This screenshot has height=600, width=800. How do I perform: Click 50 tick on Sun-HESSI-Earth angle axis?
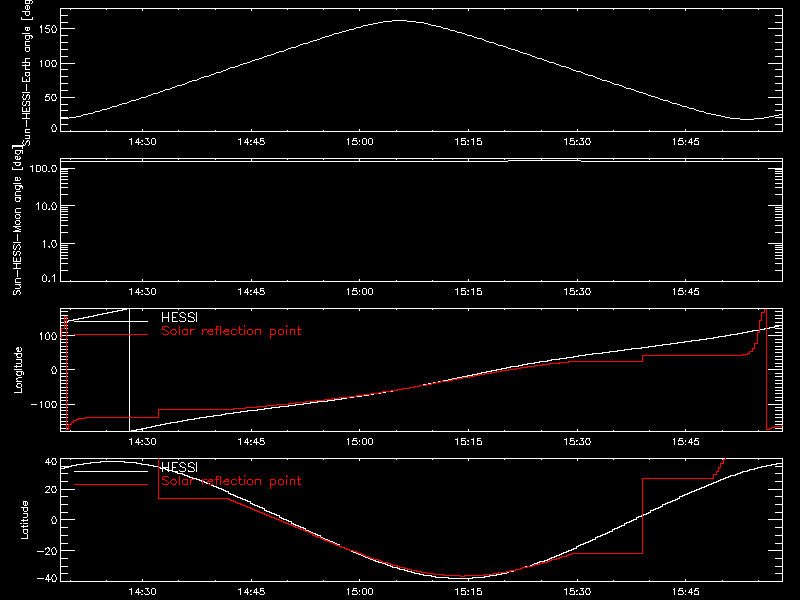(x=51, y=98)
